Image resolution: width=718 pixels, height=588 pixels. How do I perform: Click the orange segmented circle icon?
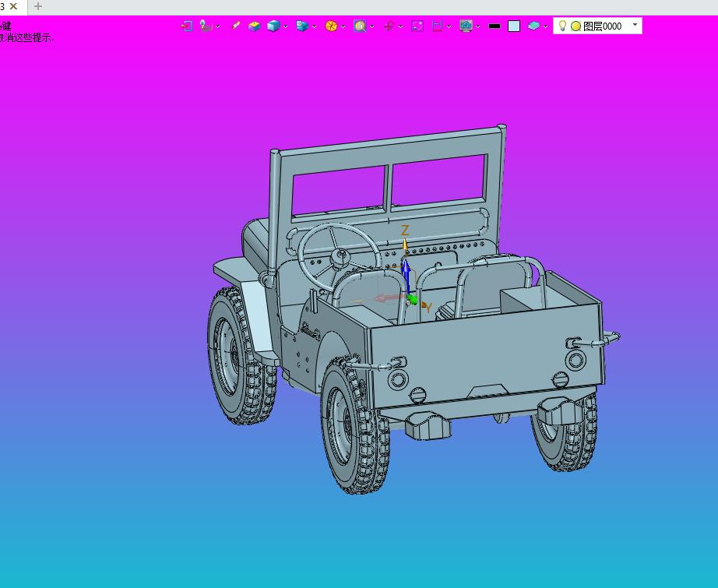(331, 26)
